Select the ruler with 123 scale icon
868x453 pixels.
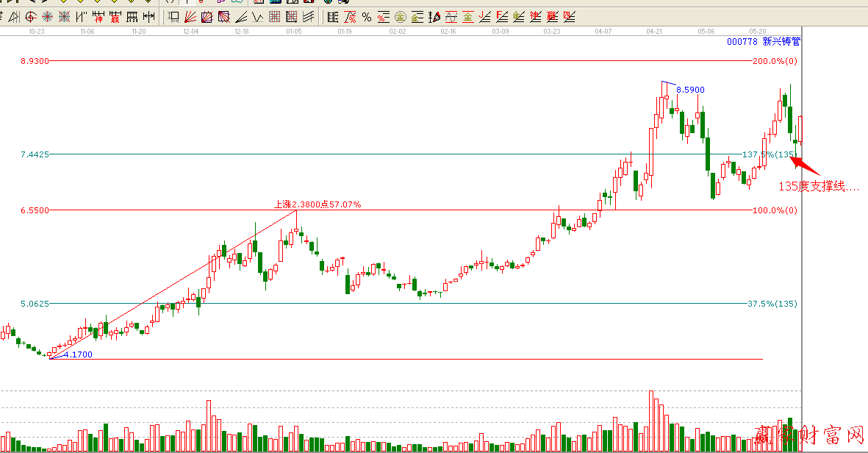coord(132,17)
